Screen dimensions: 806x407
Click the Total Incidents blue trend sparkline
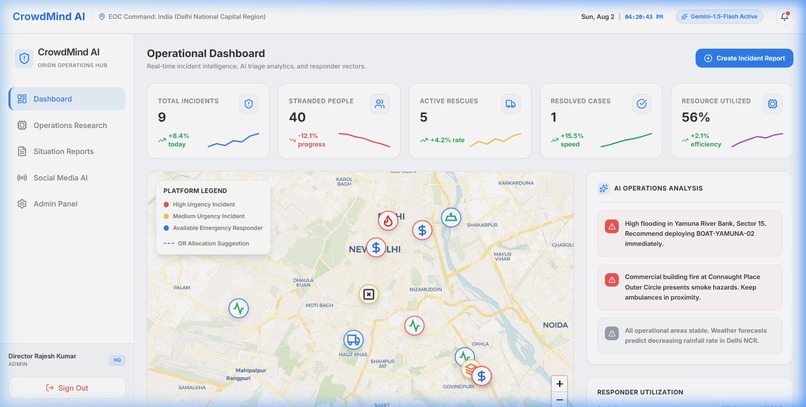(233, 140)
